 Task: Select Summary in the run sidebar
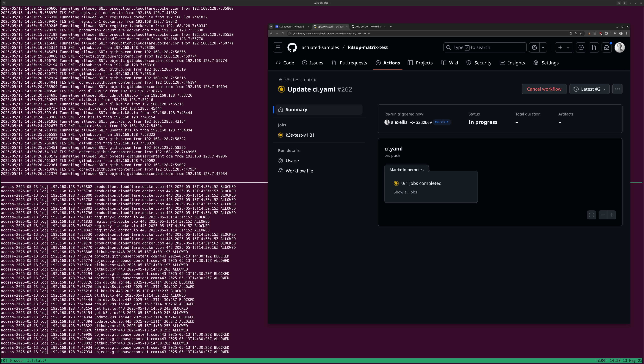(x=319, y=110)
